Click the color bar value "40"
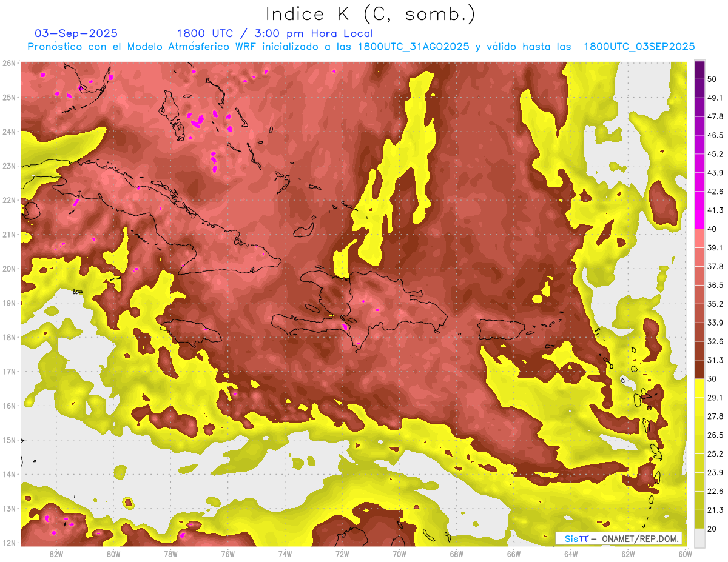This screenshot has height=562, width=728. coord(712,229)
